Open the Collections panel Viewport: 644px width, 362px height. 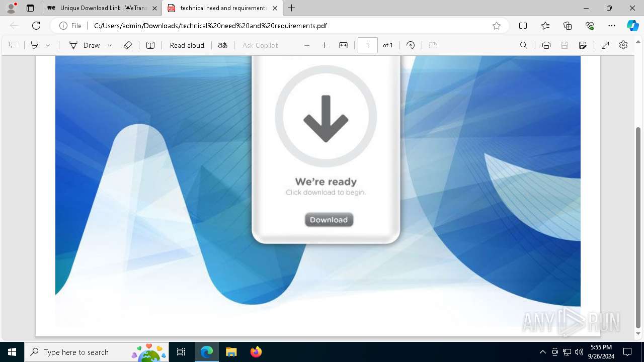pyautogui.click(x=568, y=26)
